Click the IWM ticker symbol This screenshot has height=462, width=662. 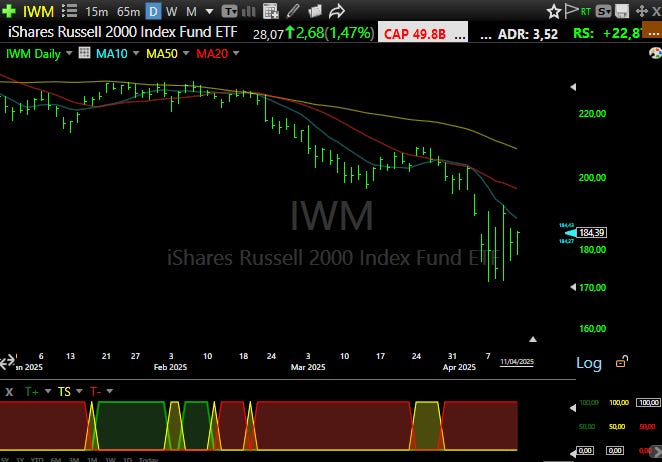tap(38, 11)
